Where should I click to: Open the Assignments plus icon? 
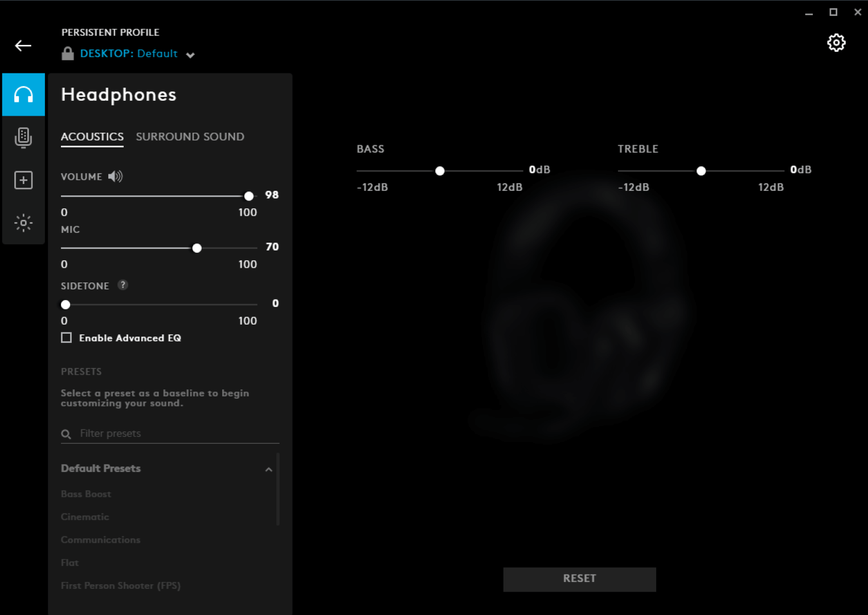23,180
